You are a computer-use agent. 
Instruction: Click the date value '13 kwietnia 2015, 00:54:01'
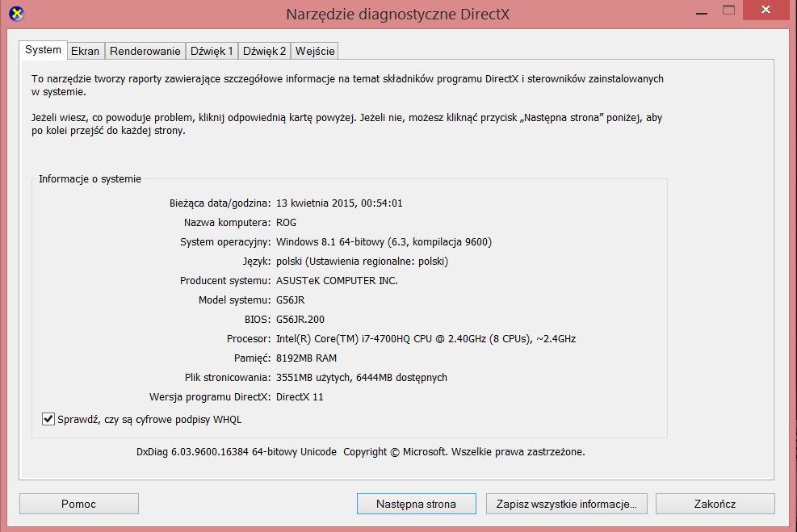coord(339,203)
